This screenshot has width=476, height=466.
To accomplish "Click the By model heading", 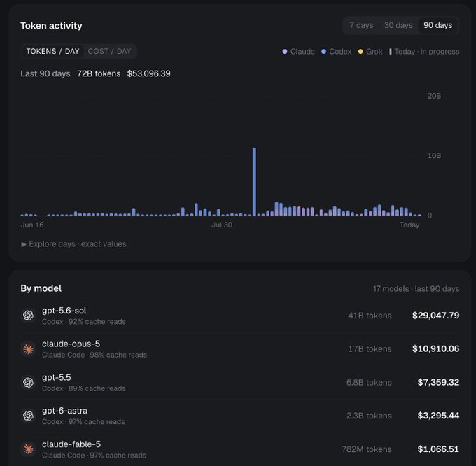I will pos(41,288).
